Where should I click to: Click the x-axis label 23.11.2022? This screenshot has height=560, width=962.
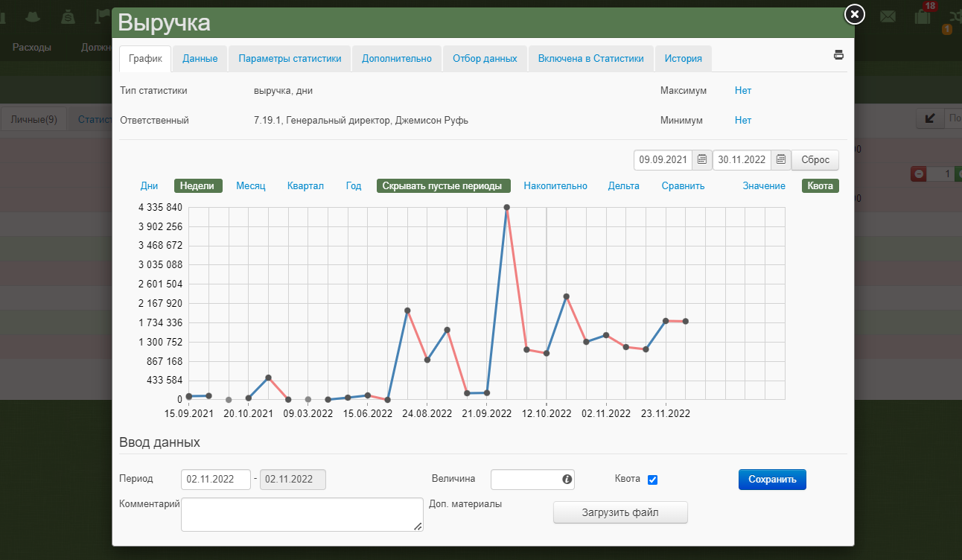(x=666, y=414)
